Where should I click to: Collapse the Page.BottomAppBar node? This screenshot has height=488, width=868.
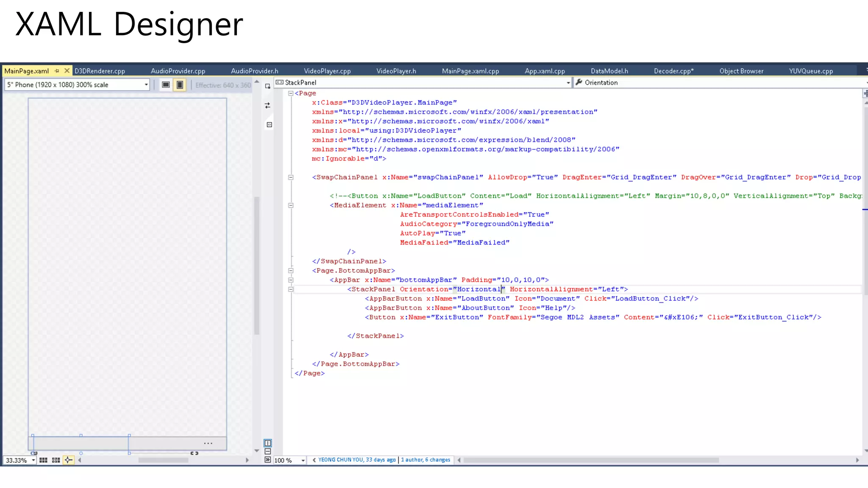pos(291,271)
